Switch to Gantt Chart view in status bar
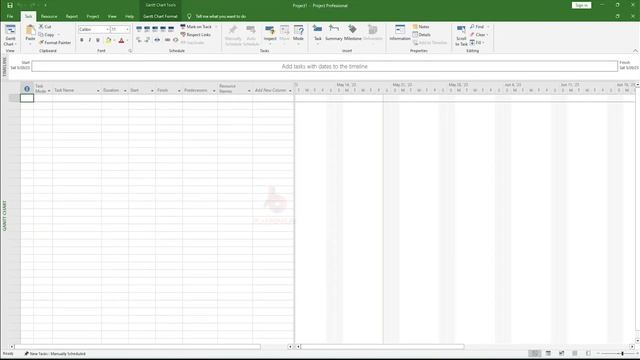Viewport: 640px width, 360px height. 535,353
